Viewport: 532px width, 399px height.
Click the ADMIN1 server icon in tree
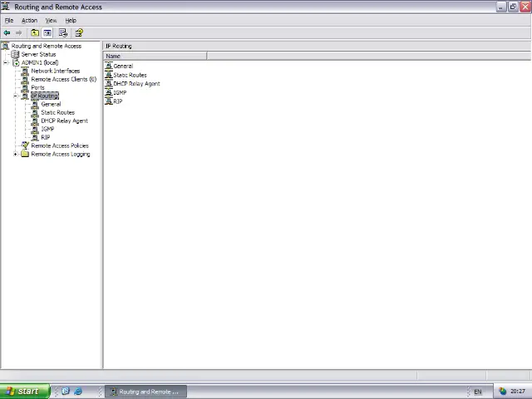pyautogui.click(x=16, y=63)
